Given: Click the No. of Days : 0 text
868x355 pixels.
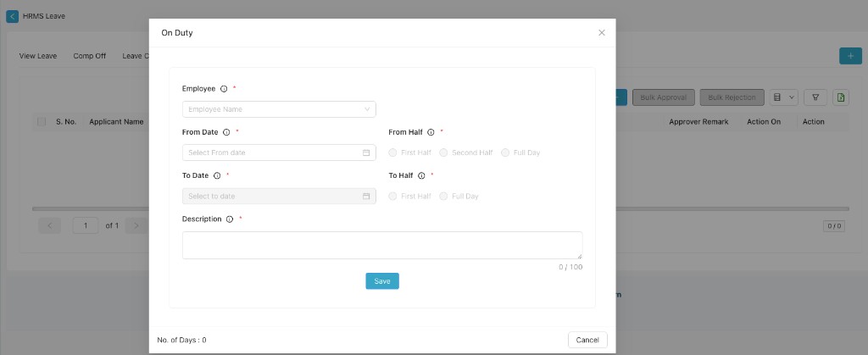Looking at the screenshot, I should point(181,340).
